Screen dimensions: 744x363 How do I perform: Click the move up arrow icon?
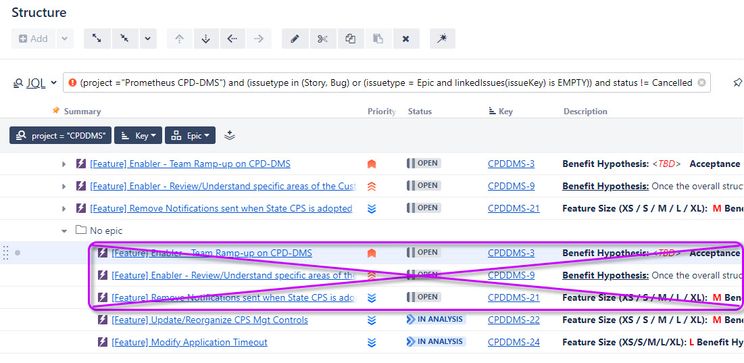click(179, 39)
